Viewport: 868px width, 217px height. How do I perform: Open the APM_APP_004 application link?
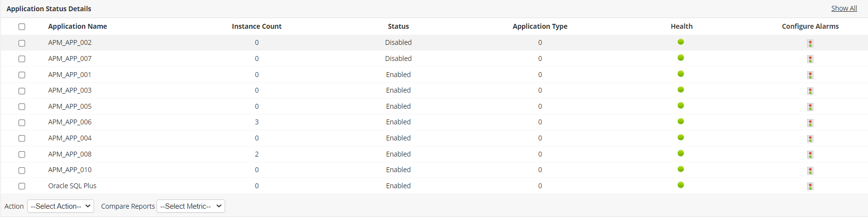[x=70, y=138]
